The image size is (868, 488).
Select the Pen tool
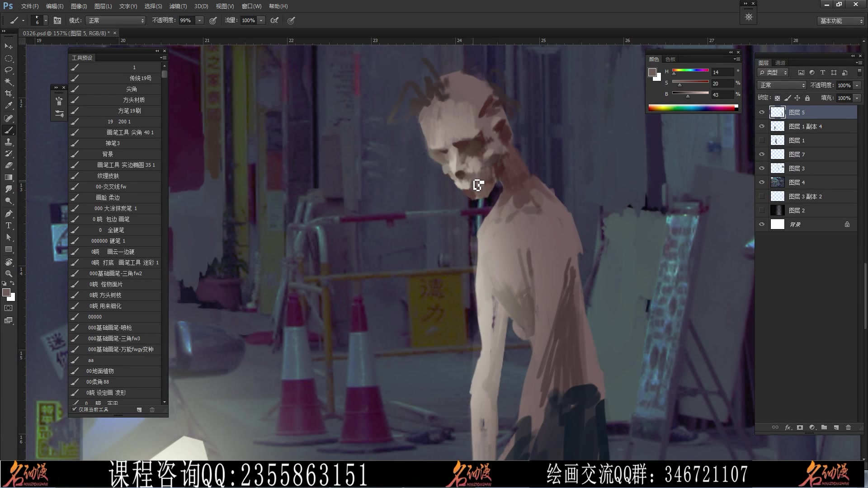pos(9,214)
